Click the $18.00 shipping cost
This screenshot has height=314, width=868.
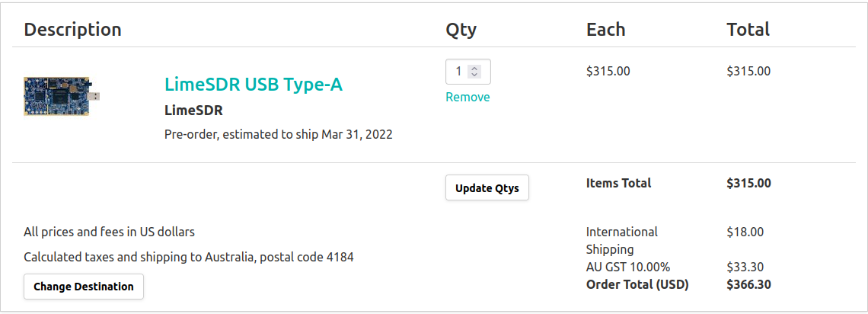point(745,232)
